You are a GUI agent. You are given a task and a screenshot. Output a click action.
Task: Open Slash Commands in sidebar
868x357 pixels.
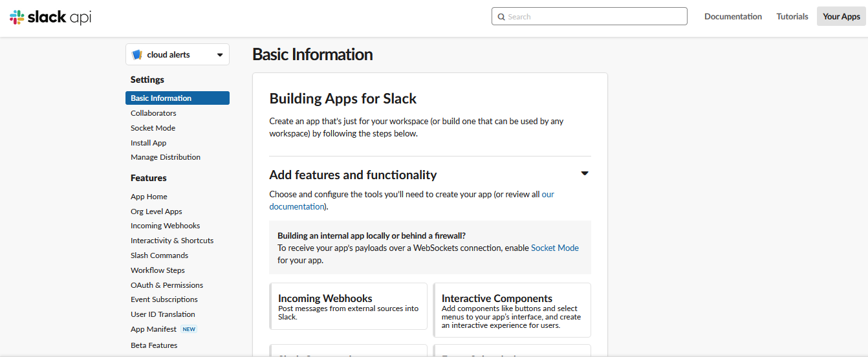point(159,255)
